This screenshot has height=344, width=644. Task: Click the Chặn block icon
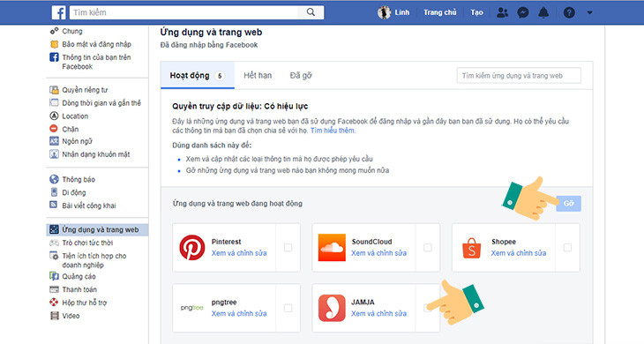click(x=54, y=129)
